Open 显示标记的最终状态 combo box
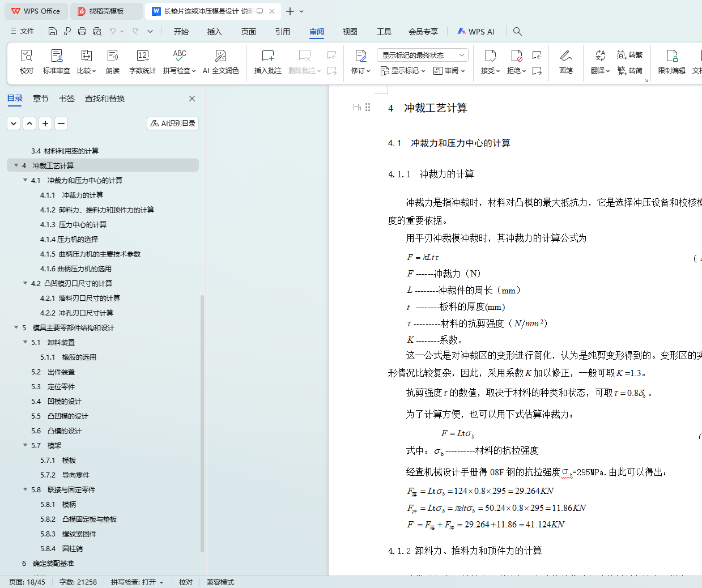The image size is (702, 588). 422,55
